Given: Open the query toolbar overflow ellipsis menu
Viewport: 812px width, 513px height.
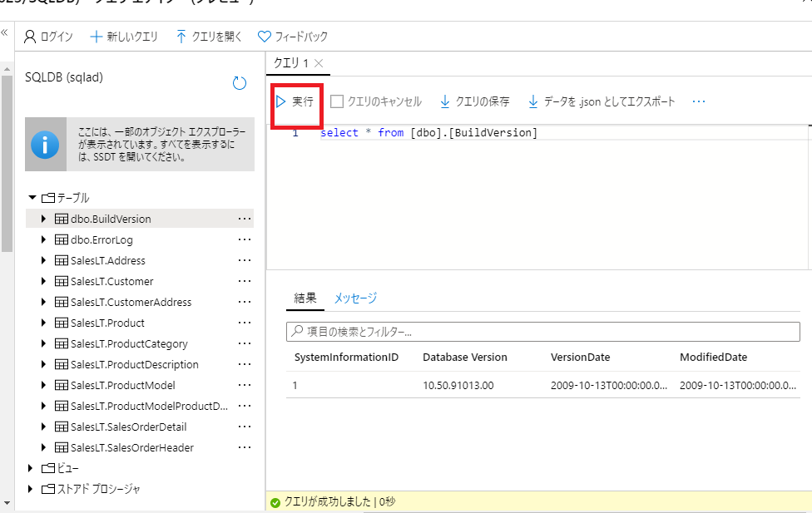Looking at the screenshot, I should (699, 101).
